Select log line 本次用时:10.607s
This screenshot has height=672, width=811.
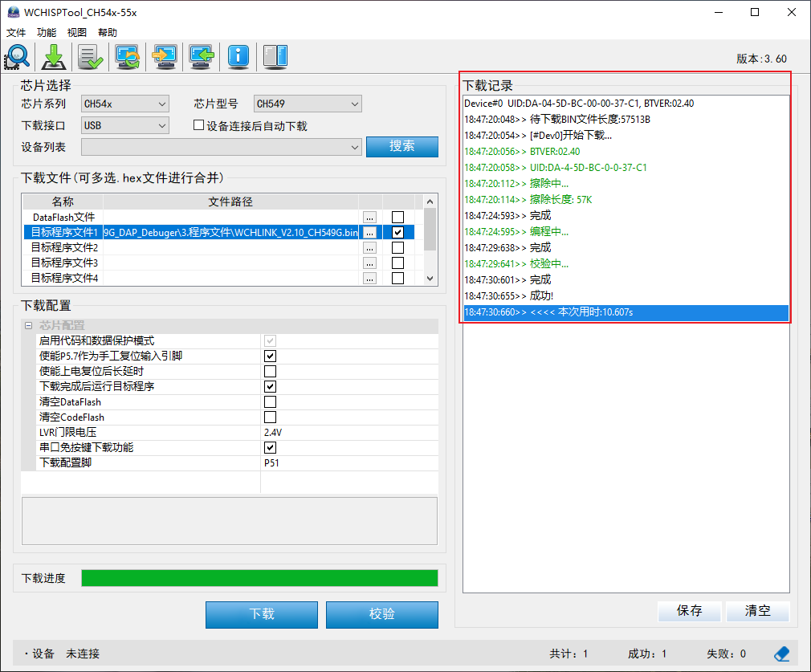click(626, 312)
